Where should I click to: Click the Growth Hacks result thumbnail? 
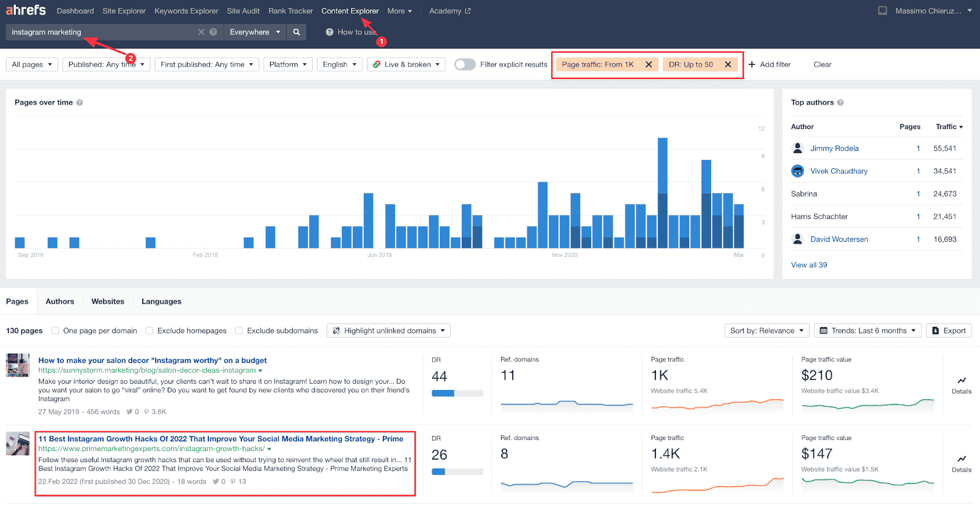coord(18,443)
